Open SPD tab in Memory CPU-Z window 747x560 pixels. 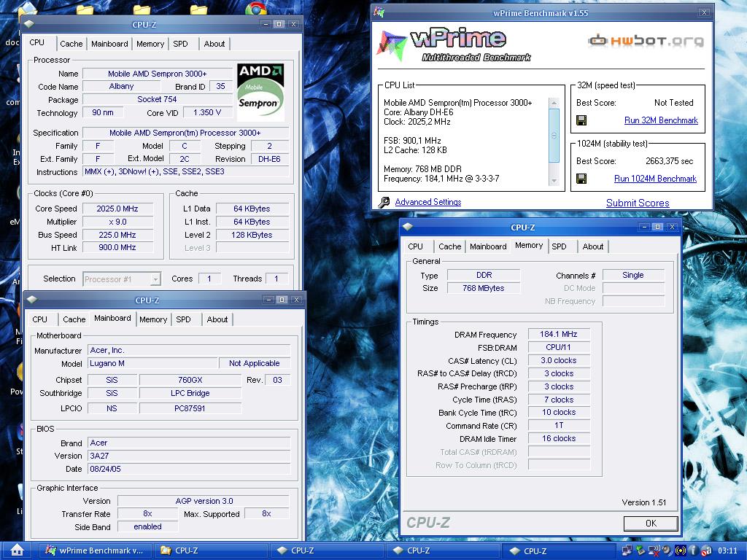pos(560,246)
